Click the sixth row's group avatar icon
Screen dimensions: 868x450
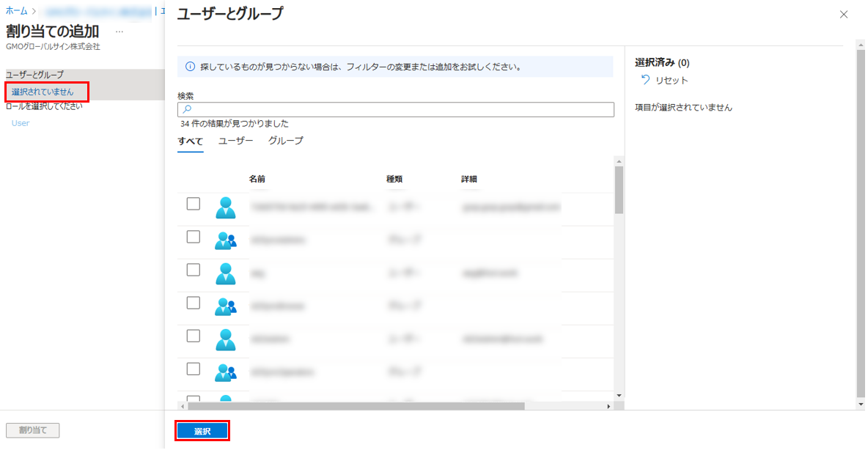pos(225,372)
